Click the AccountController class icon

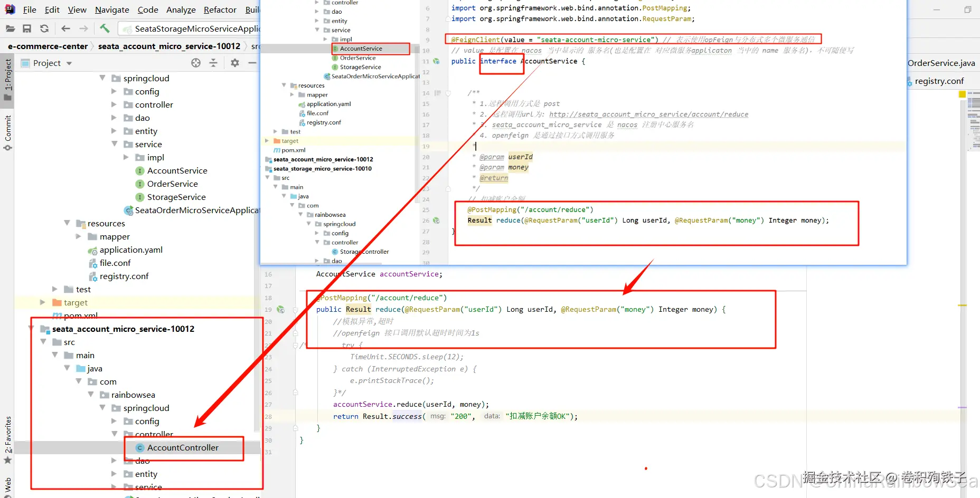point(140,448)
